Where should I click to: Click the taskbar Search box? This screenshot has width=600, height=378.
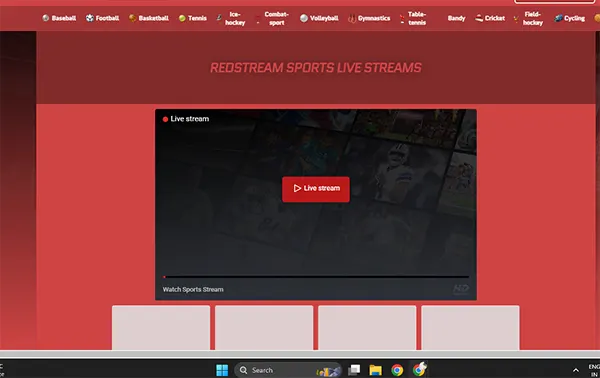[288, 370]
